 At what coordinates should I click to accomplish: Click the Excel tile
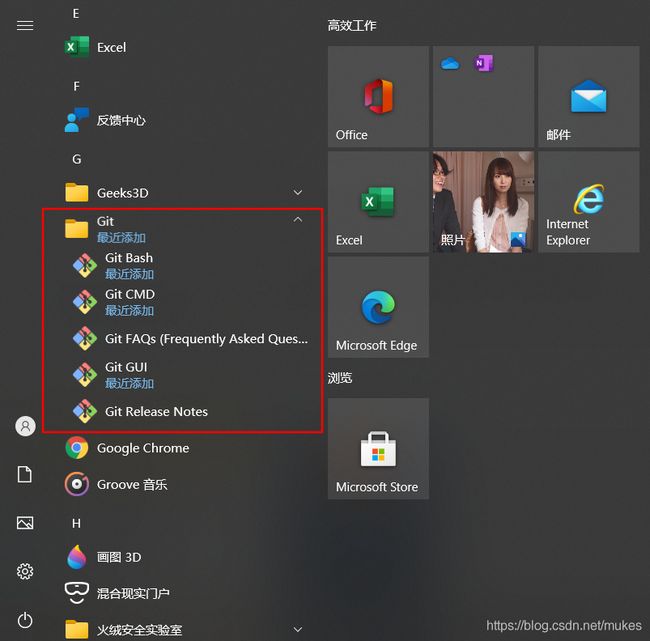click(x=378, y=202)
